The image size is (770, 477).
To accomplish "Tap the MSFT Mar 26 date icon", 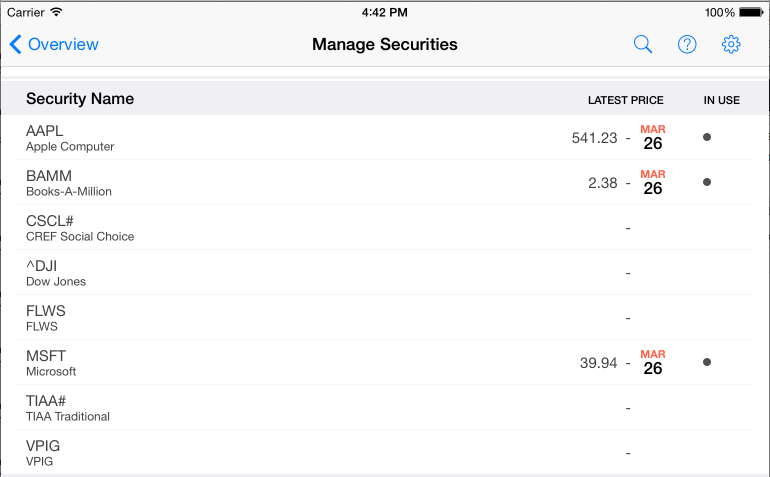I will pos(653,362).
